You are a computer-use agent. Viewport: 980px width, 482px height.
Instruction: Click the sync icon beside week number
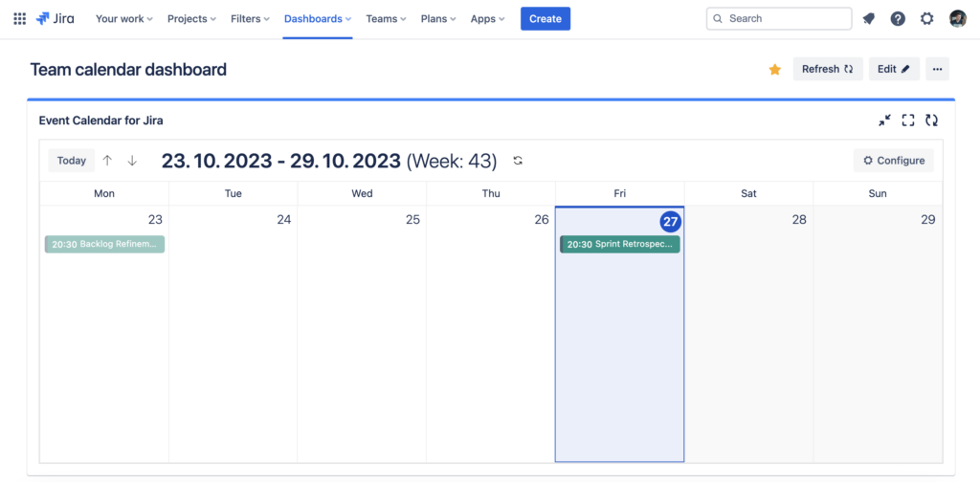pyautogui.click(x=518, y=161)
